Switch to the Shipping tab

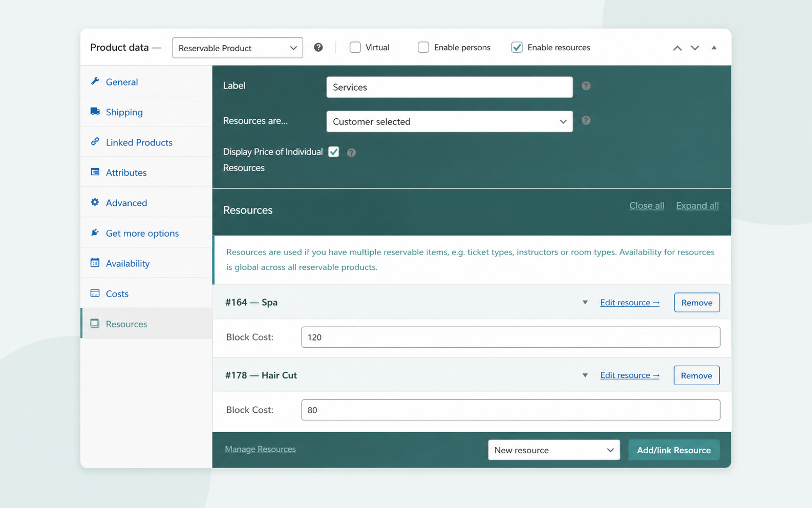tap(146, 112)
